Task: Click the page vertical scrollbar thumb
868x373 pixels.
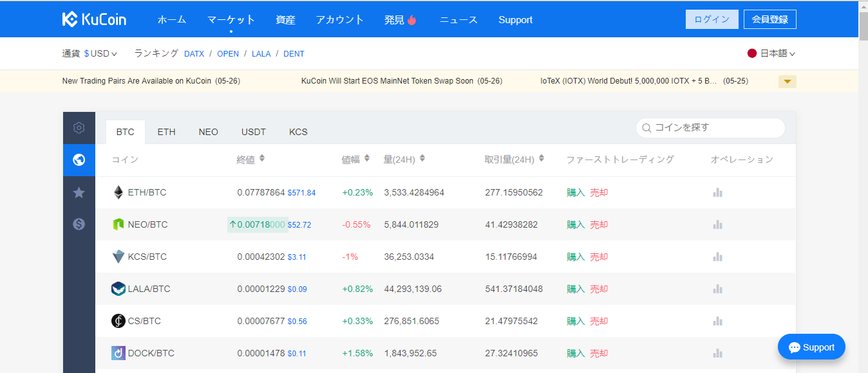Action: click(x=863, y=26)
